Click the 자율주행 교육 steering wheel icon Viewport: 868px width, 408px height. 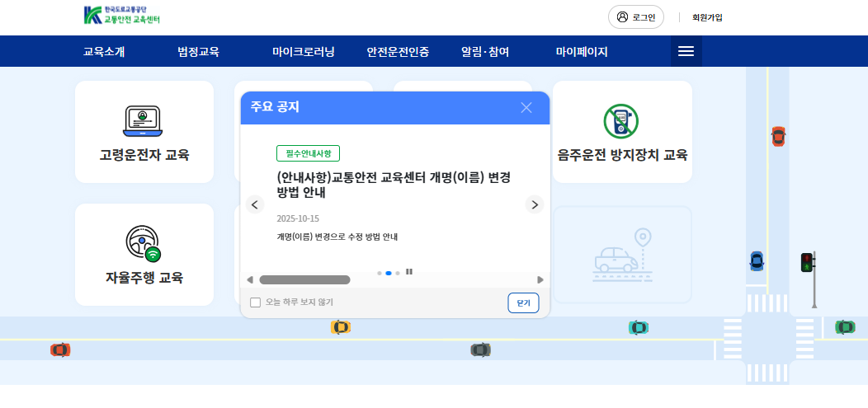pos(144,244)
